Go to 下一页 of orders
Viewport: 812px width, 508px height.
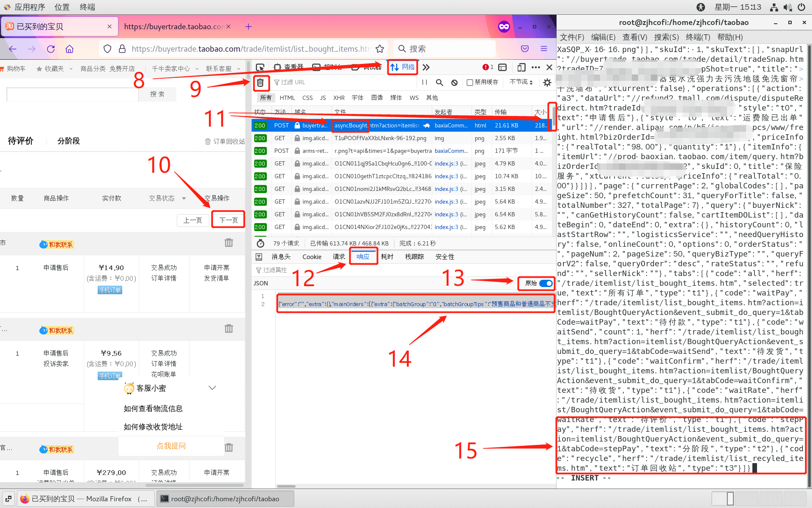[228, 220]
